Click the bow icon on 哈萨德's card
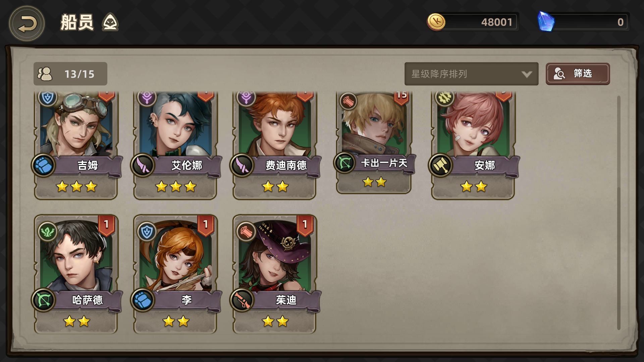This screenshot has height=362, width=644. coord(43,300)
